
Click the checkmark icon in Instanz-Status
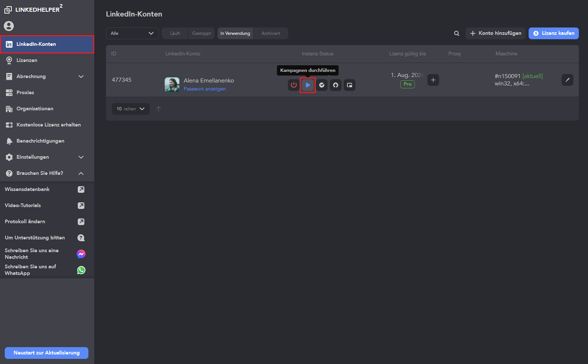(x=322, y=85)
